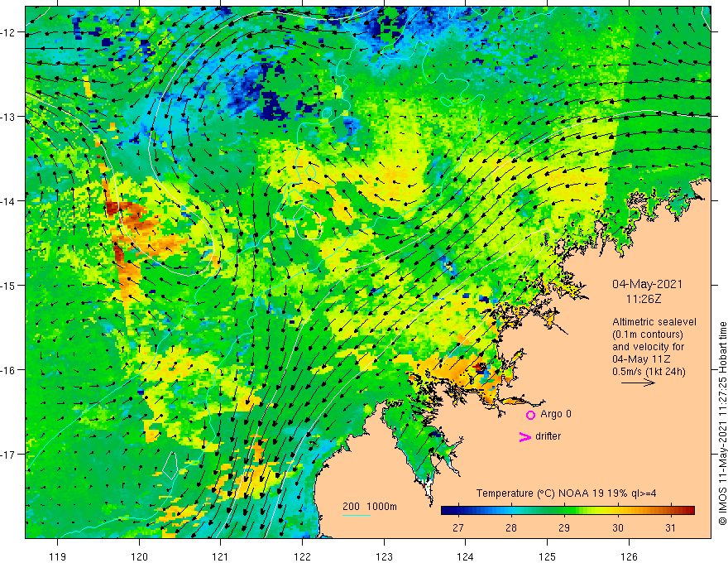The height and width of the screenshot is (563, 728).
Task: Click the latitude axis label -15
Action: tap(9, 285)
